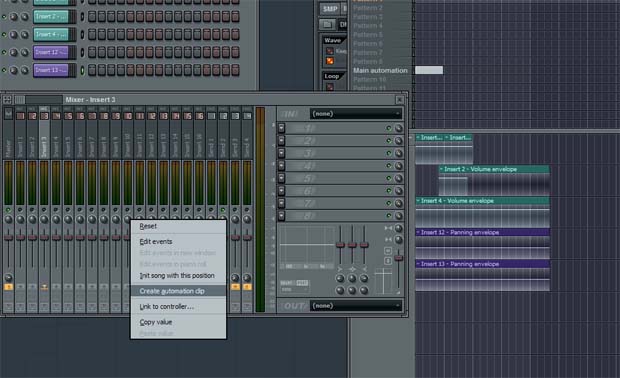Toggle the Insert 13 channel mute LED
Viewport: 620px width, 378px height.
[x=4, y=70]
